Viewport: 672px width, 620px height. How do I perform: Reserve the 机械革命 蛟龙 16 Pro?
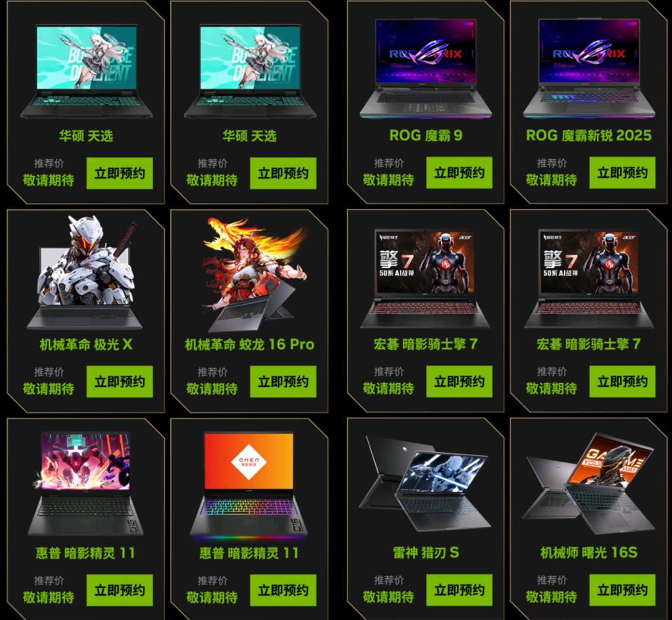[x=283, y=381]
